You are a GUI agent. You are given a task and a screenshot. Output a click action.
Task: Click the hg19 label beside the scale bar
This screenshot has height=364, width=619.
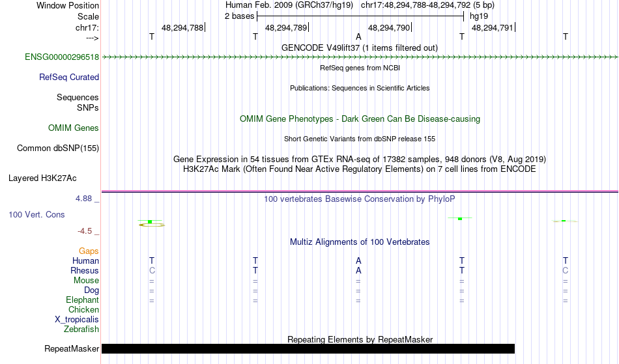479,16
